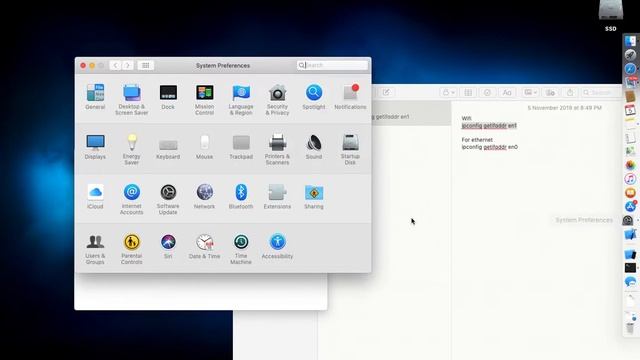
Task: Open the Dock preferences pane
Action: (x=168, y=97)
